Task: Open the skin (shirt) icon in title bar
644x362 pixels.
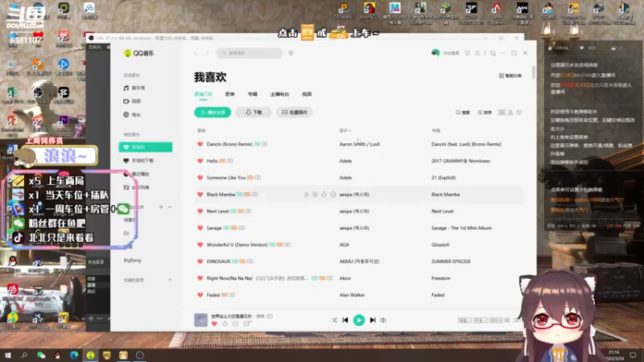Action: coord(468,53)
